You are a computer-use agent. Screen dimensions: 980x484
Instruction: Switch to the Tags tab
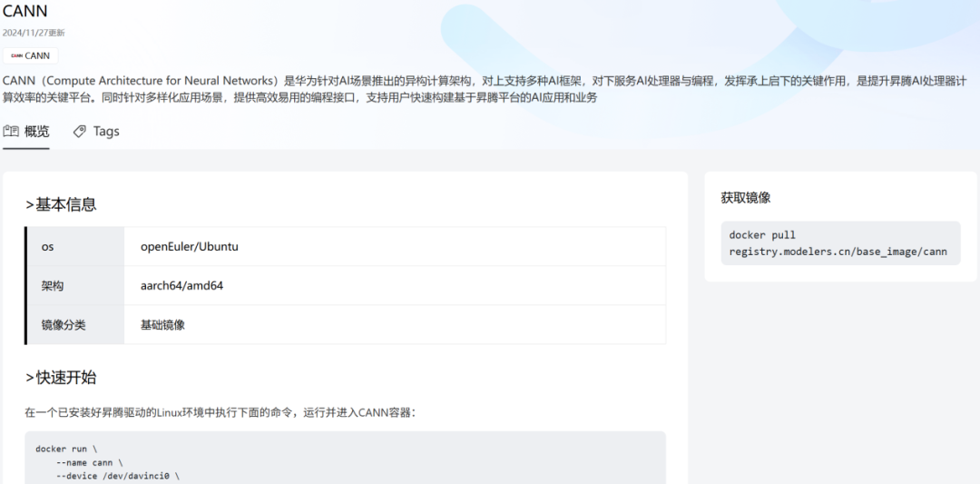tap(96, 132)
